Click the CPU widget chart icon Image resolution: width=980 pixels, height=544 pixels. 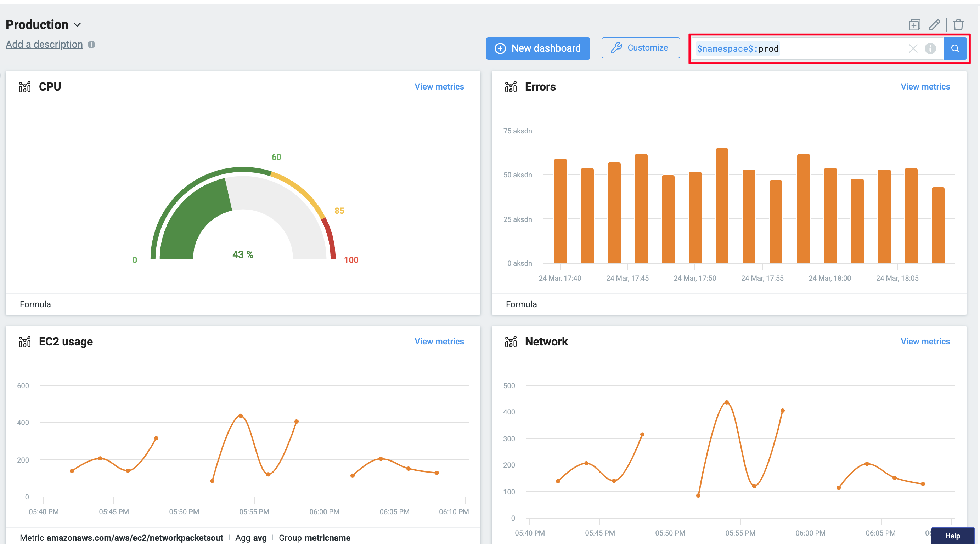(x=25, y=87)
